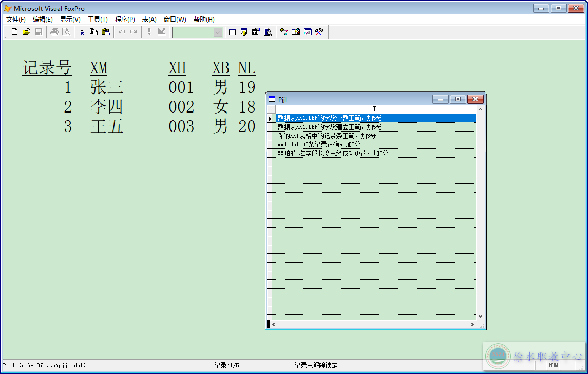The width and height of the screenshot is (588, 374).
Task: Open the Toolbox hammer-and-wrench icon
Action: [319, 32]
